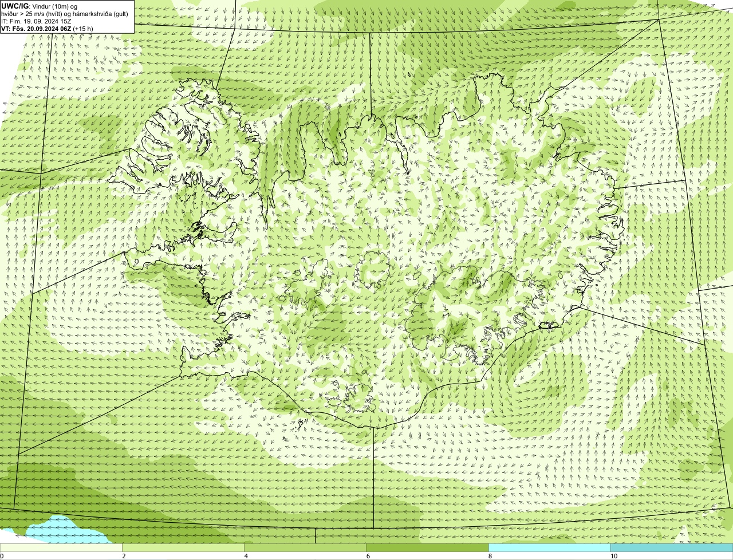Click the title line 'UWC/IG: Vindur (10m) og'

tap(40, 6)
